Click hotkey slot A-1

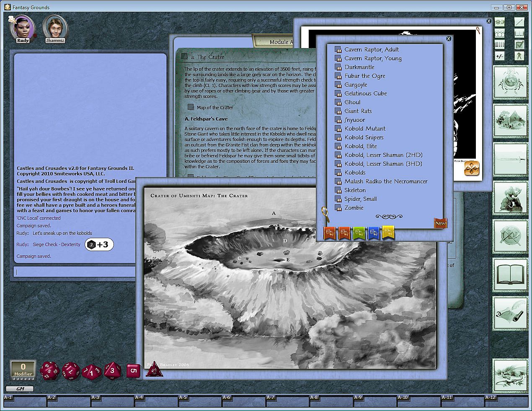coord(25,401)
